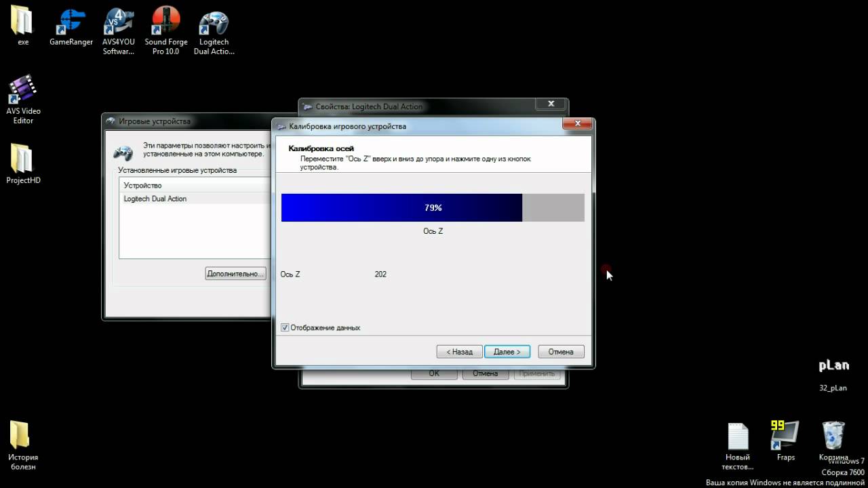Open Logitech Dual Action desktop shortcut
The width and height of the screenshot is (868, 488).
click(214, 30)
